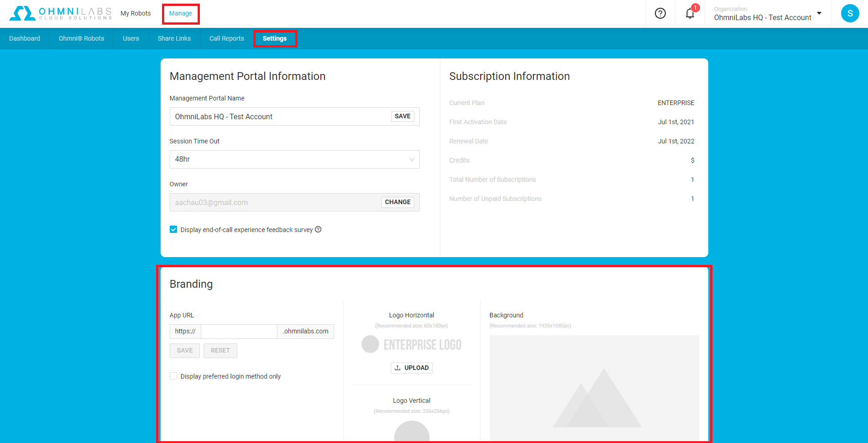Upload a horizontal logo
This screenshot has width=868, height=443.
(x=411, y=368)
